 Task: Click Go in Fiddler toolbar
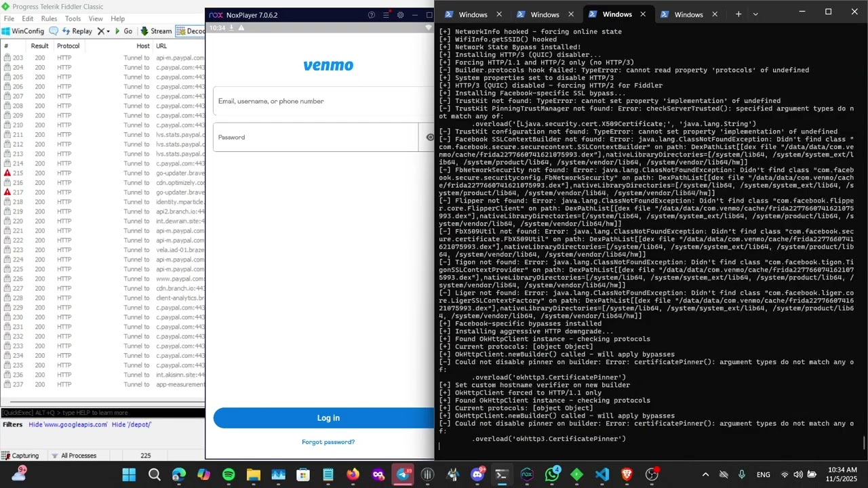click(123, 31)
